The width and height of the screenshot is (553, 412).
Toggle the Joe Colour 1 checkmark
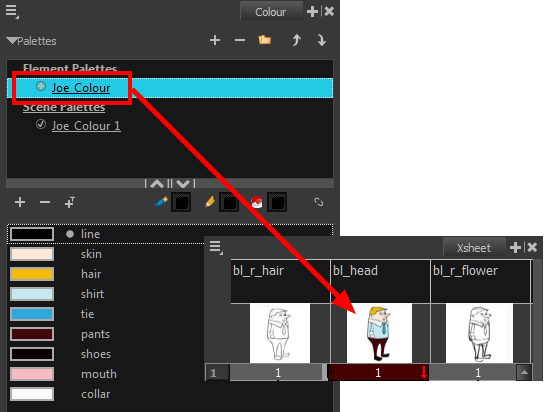(x=41, y=125)
